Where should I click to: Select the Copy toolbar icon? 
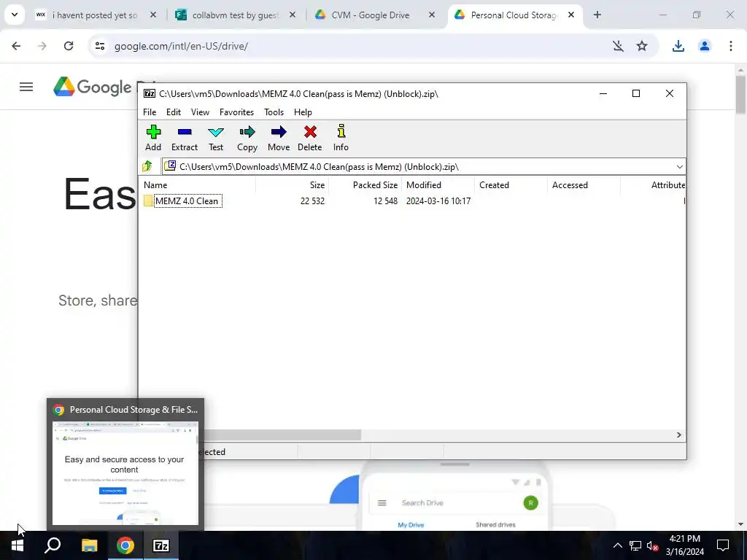point(247,138)
